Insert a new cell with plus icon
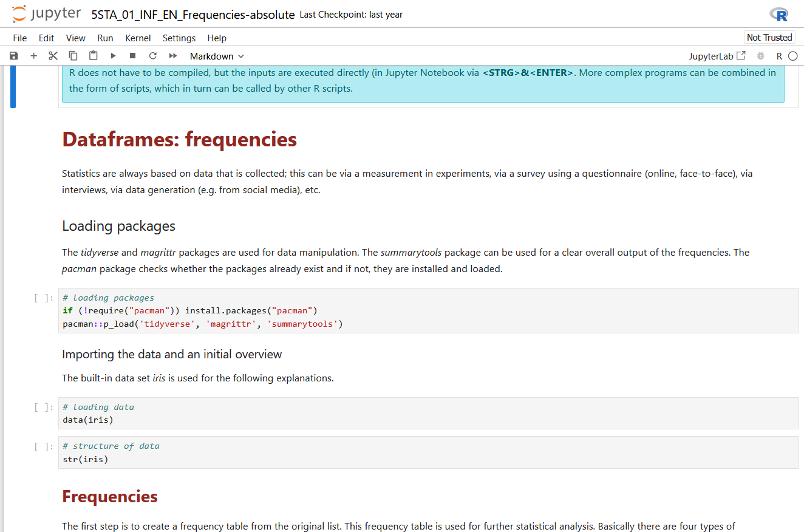This screenshot has width=804, height=532. click(x=33, y=56)
